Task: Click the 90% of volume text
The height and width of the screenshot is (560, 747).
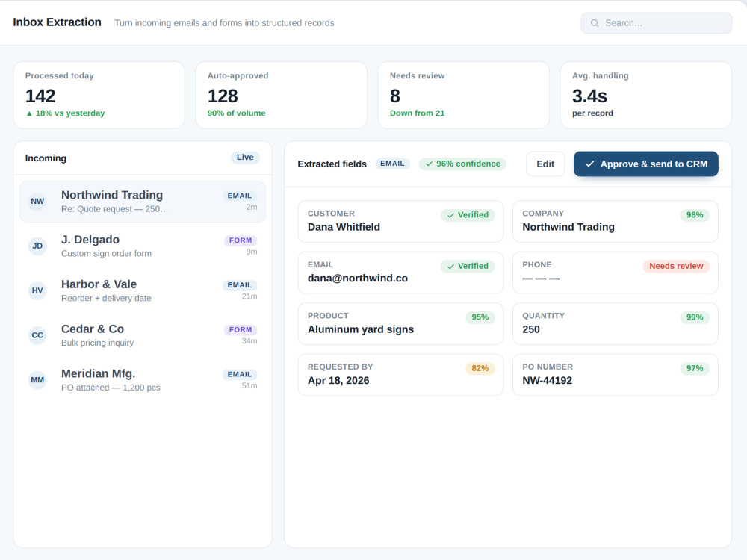Action: click(x=236, y=113)
